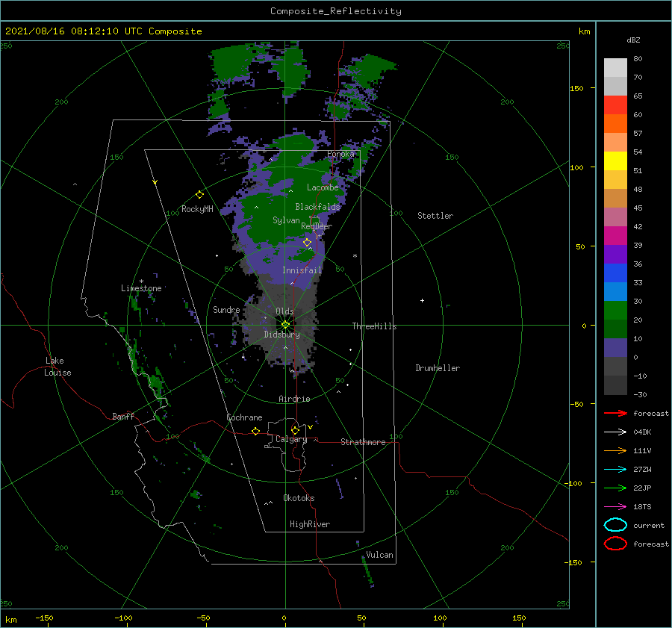Click the Calgary city label

(291, 439)
